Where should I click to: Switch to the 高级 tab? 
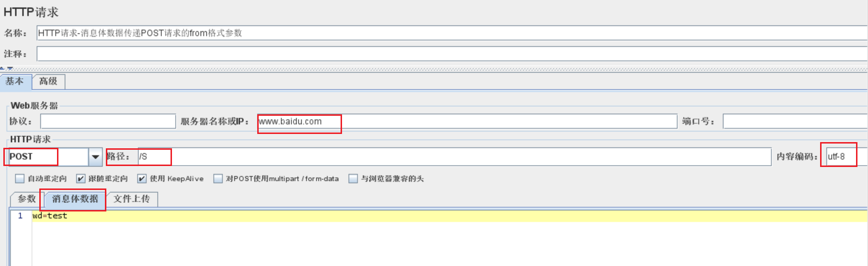coord(48,81)
